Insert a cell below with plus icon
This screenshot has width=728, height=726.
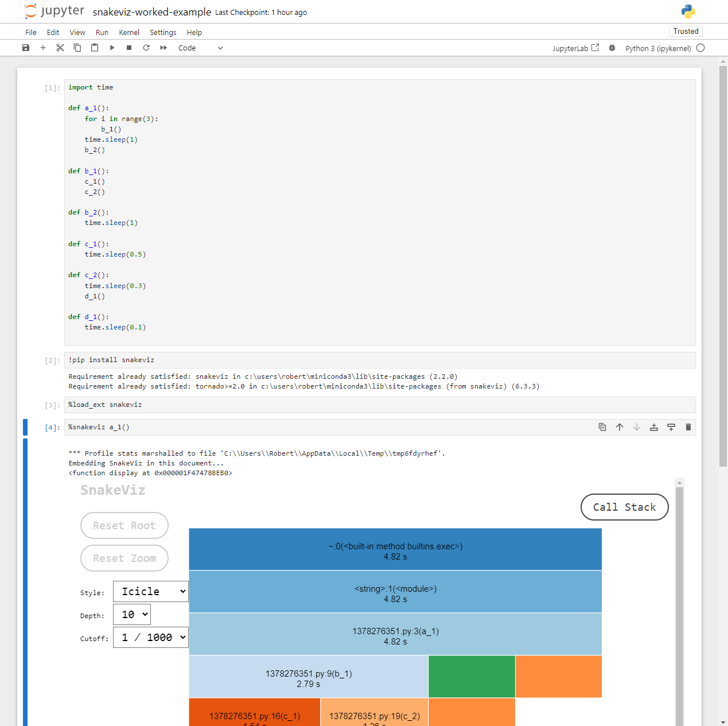(x=43, y=48)
